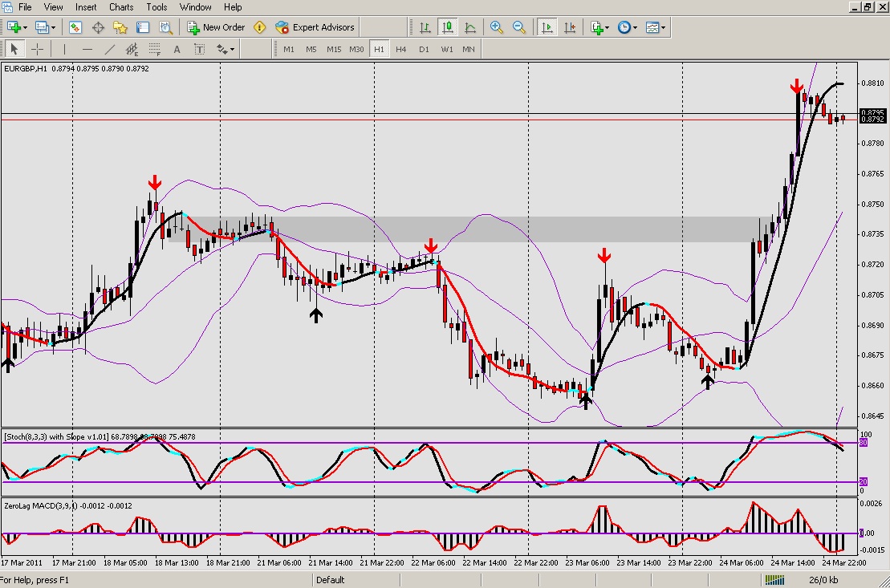Image resolution: width=890 pixels, height=588 pixels.
Task: Select the Crosshair tool
Action: tap(37, 50)
